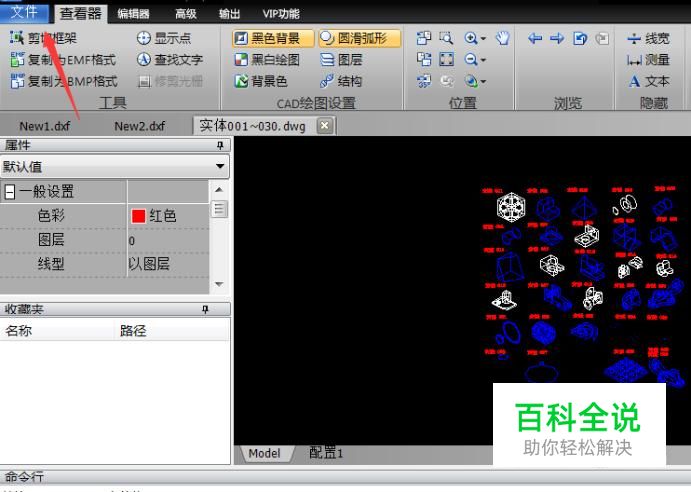
Task: Select the 配置1 layout tab
Action: pos(326,453)
